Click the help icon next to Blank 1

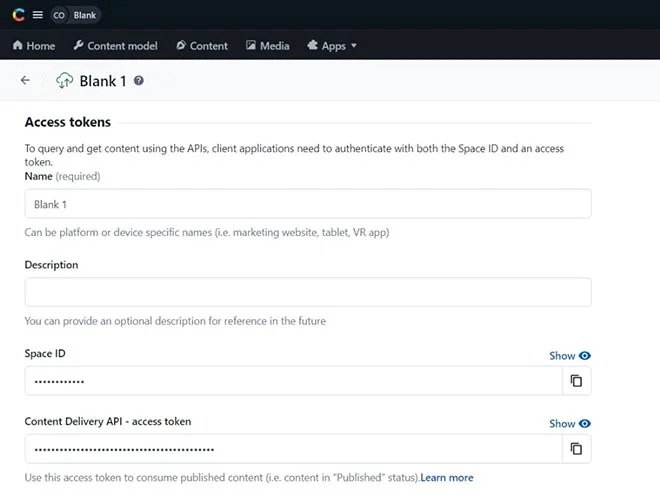tap(139, 81)
